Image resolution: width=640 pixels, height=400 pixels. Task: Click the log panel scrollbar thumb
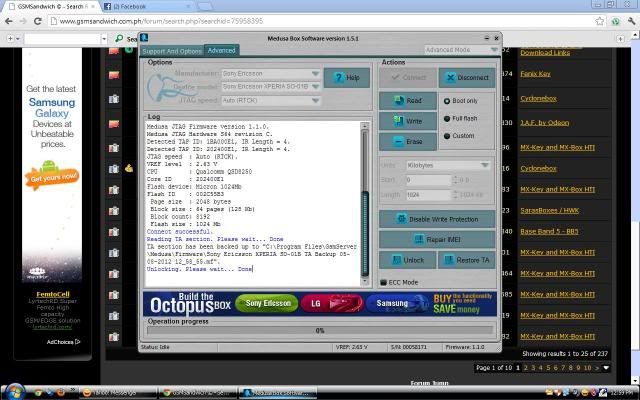point(365,234)
